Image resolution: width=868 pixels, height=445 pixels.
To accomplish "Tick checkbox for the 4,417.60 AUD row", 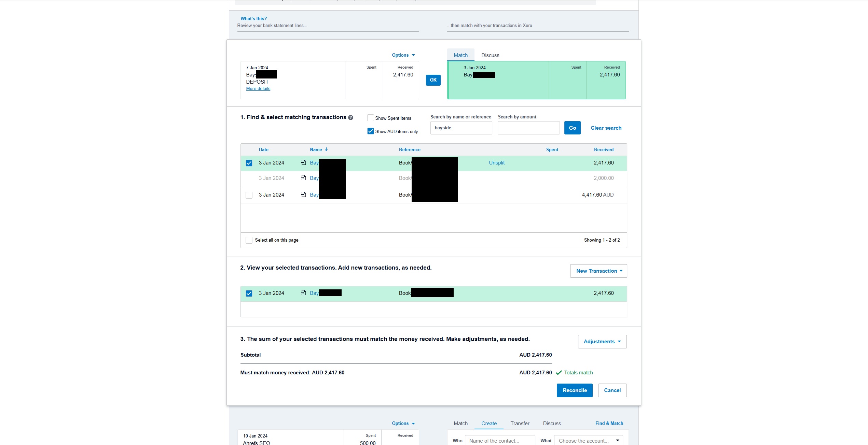I will 249,195.
